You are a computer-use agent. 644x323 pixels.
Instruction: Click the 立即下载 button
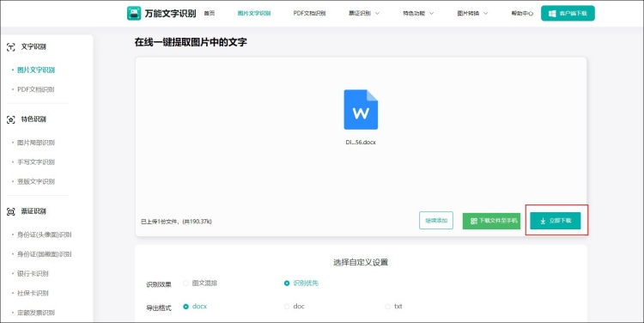point(556,221)
